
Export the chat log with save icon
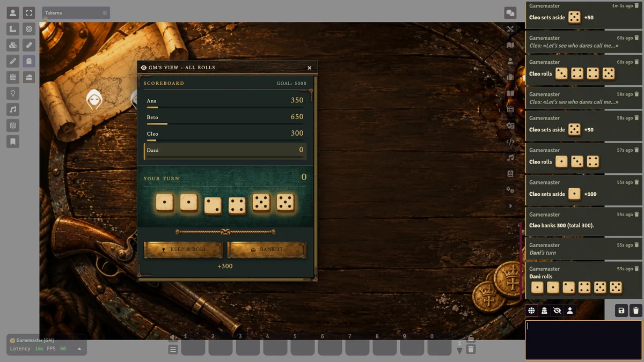[621, 311]
